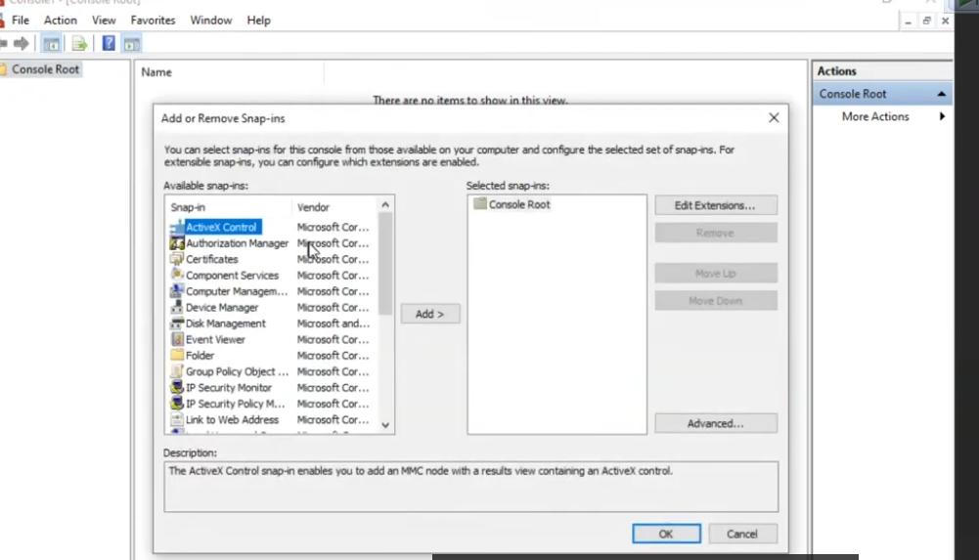Click the Authorization Manager snap-in icon
This screenshot has height=560, width=979.
pyautogui.click(x=177, y=243)
